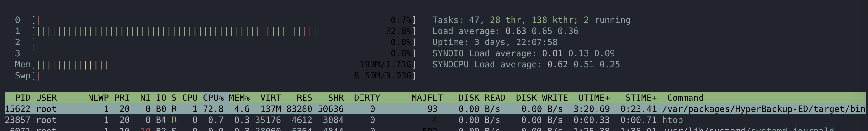Sort by DIRTY column header
This screenshot has height=131, width=868.
[367, 98]
